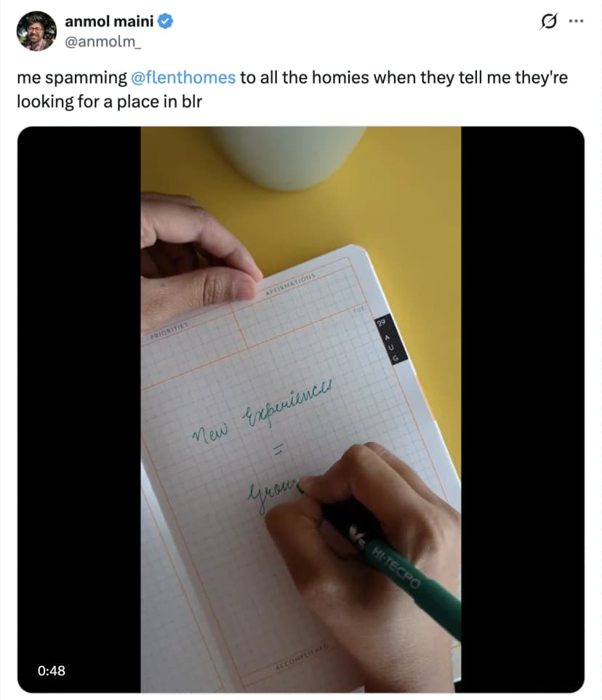
Task: Click anmol maini's profile avatar
Action: 36,31
